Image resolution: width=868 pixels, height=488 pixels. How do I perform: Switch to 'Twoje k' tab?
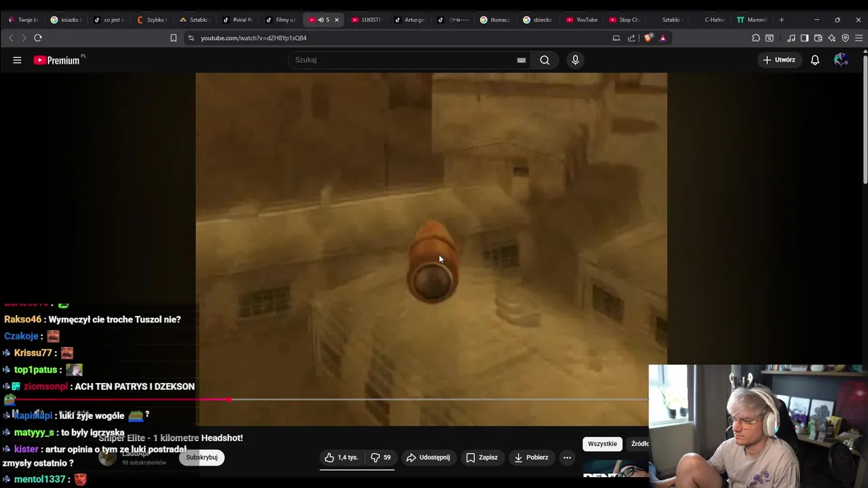23,20
